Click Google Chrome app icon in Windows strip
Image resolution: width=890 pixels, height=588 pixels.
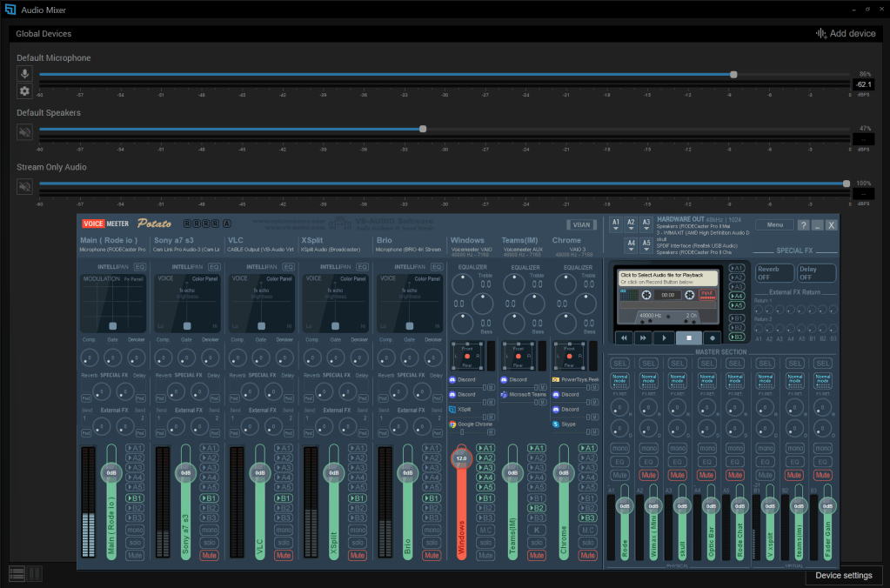tap(452, 424)
